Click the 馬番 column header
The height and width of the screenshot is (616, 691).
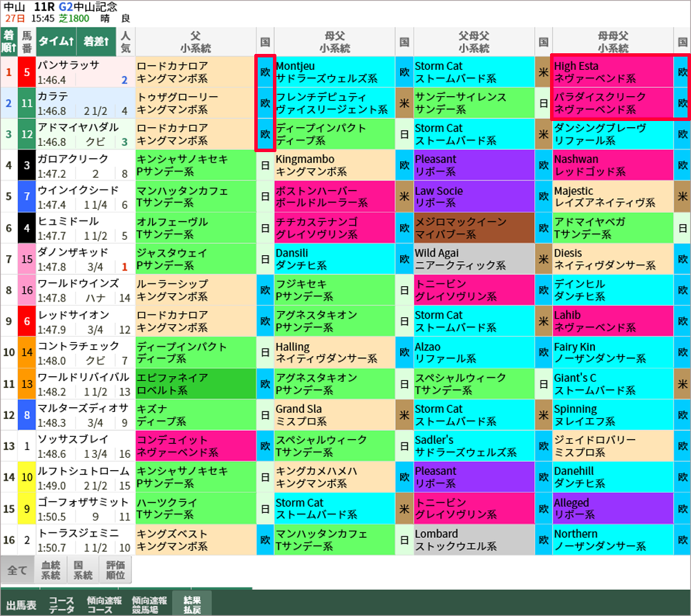pos(27,41)
